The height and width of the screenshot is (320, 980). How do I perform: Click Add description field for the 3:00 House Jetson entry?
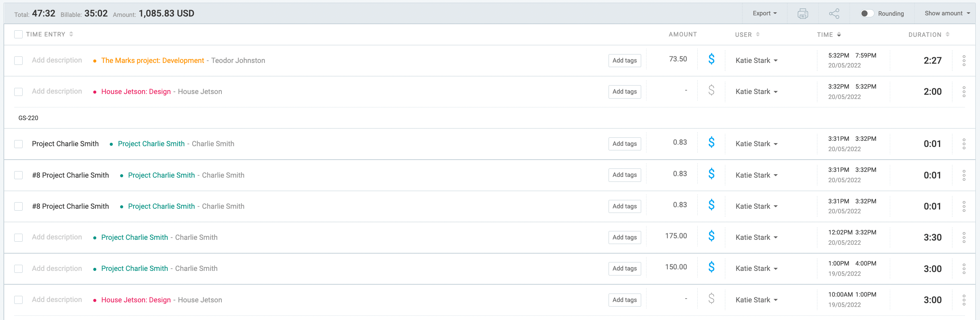click(x=57, y=300)
